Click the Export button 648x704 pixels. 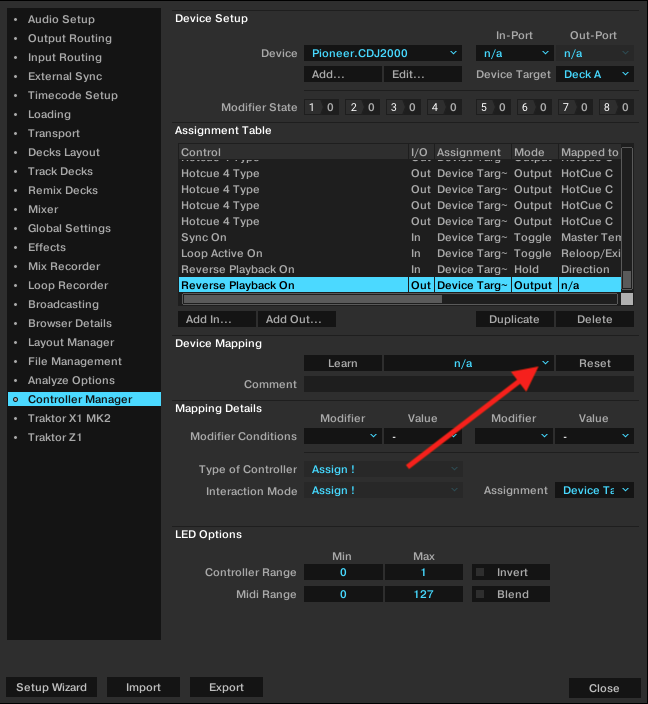[226, 687]
